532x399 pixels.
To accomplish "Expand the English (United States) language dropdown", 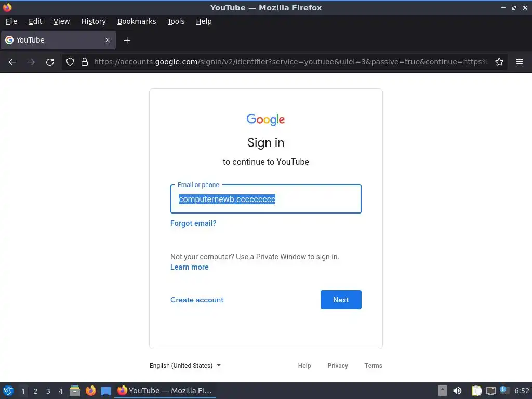I will [x=185, y=365].
